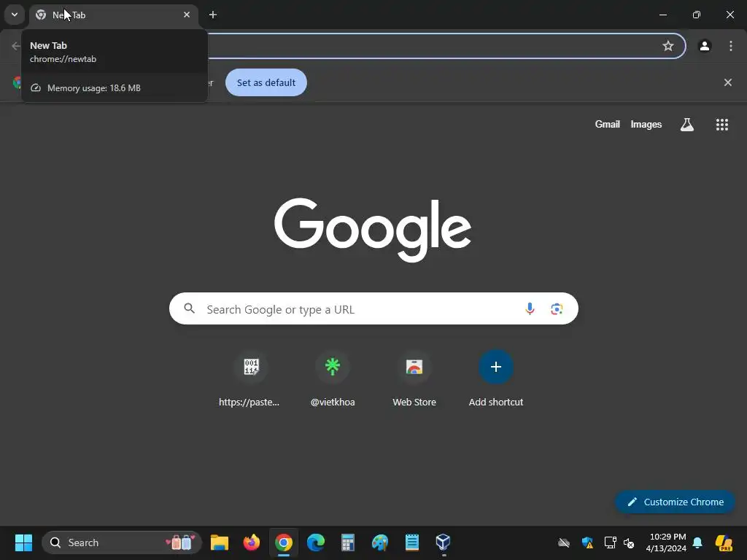Viewport: 747px width, 560px height.
Task: Open the @vietkhoa shortcut
Action: [x=333, y=379]
